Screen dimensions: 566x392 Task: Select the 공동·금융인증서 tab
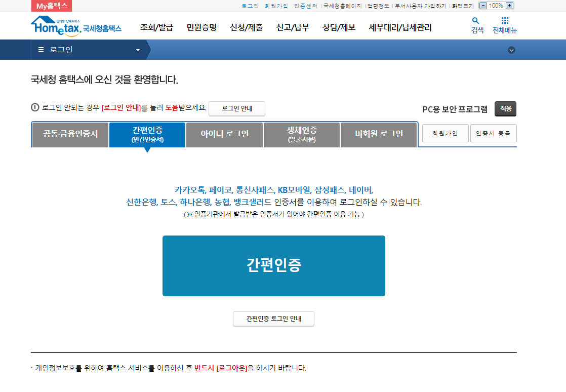[70, 135]
